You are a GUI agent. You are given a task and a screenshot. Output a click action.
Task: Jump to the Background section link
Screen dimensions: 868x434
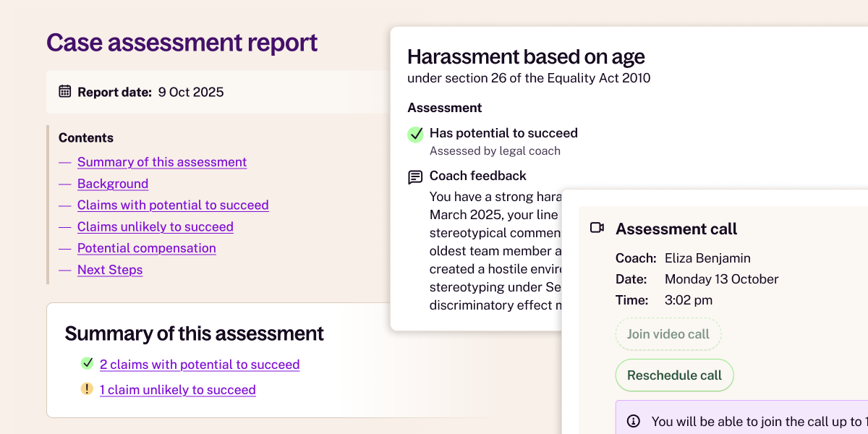113,184
